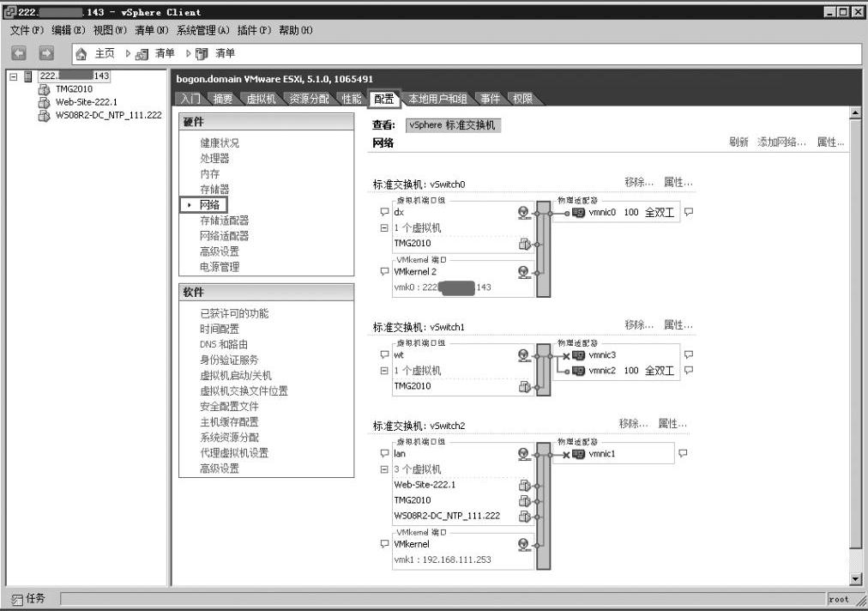Collapse the virtual machine list under dx port group

pyautogui.click(x=384, y=227)
